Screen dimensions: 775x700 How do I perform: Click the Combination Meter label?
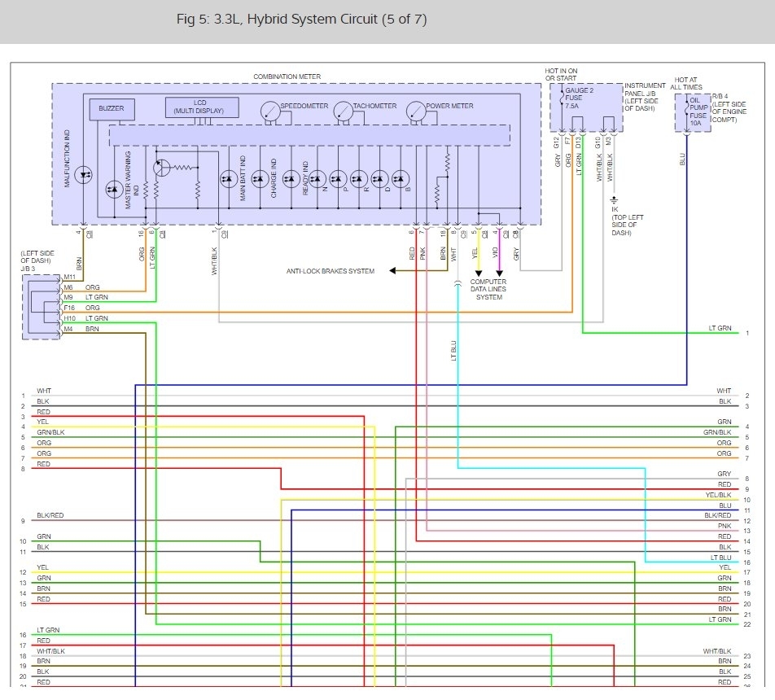tap(287, 77)
